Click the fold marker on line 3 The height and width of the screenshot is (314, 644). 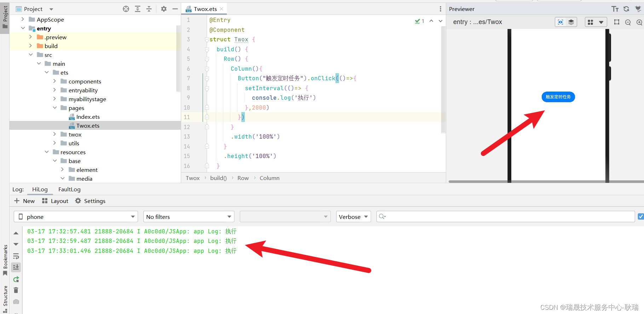point(207,40)
